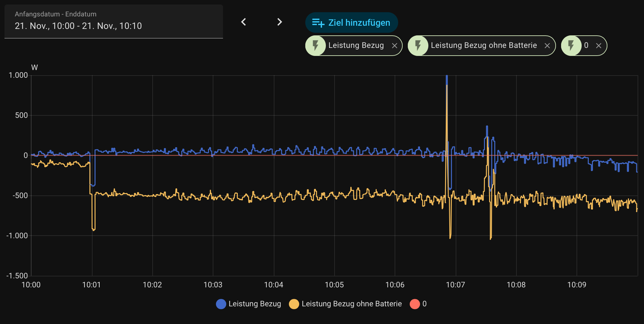Click the lightning icon on Leistung Bezug chip
The height and width of the screenshot is (324, 644).
coord(315,46)
